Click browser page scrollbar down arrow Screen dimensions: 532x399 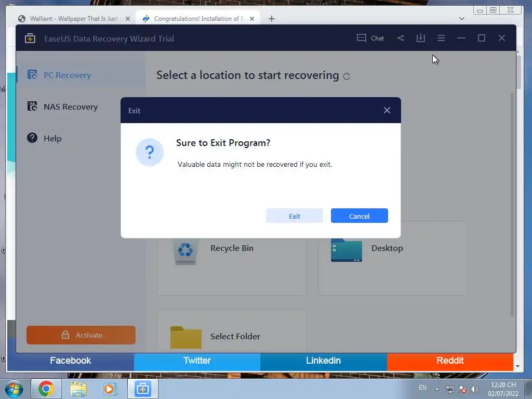point(518,366)
